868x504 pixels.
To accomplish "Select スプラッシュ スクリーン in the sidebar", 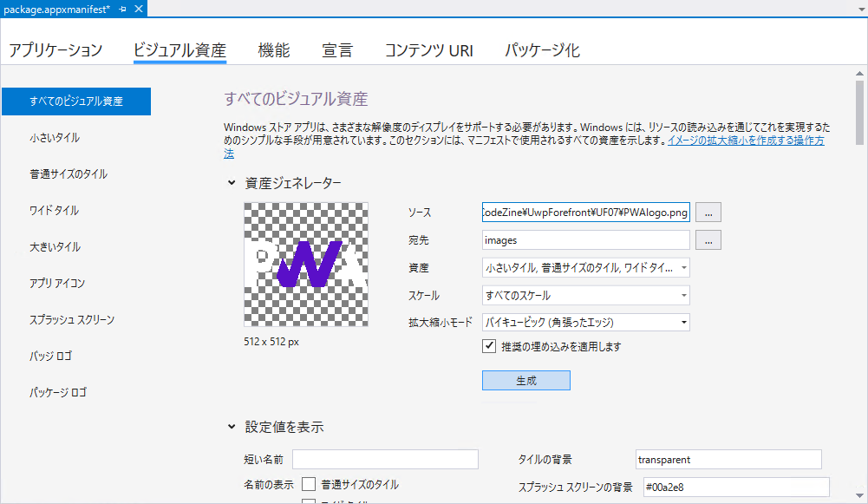I will 71,320.
